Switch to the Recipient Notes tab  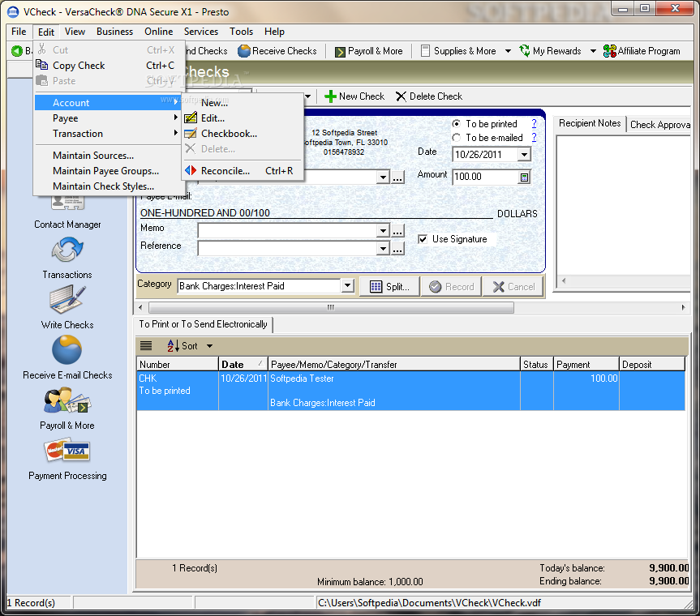(x=590, y=123)
